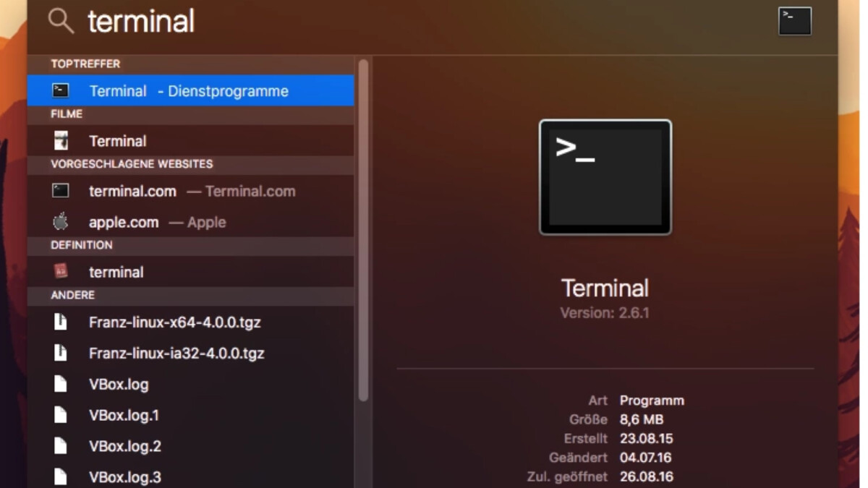Open the terminal dictionary definition result

(x=116, y=272)
